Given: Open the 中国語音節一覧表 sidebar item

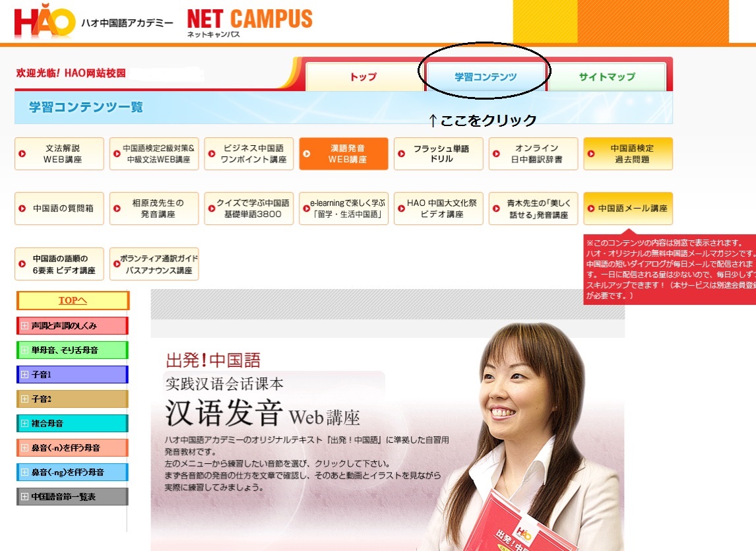Looking at the screenshot, I should [24, 497].
